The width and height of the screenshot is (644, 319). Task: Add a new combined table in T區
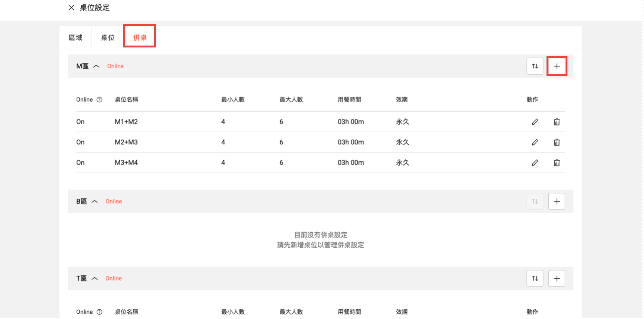pos(557,279)
